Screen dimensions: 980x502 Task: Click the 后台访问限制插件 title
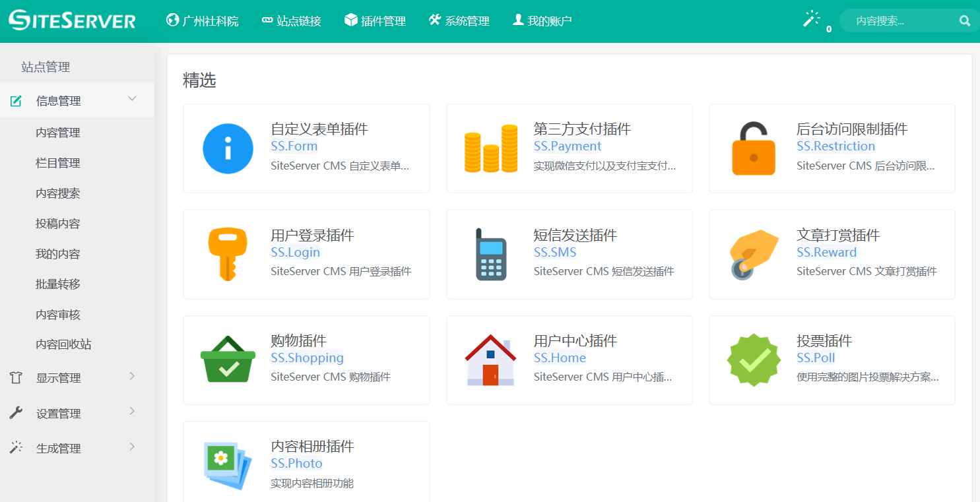point(852,129)
